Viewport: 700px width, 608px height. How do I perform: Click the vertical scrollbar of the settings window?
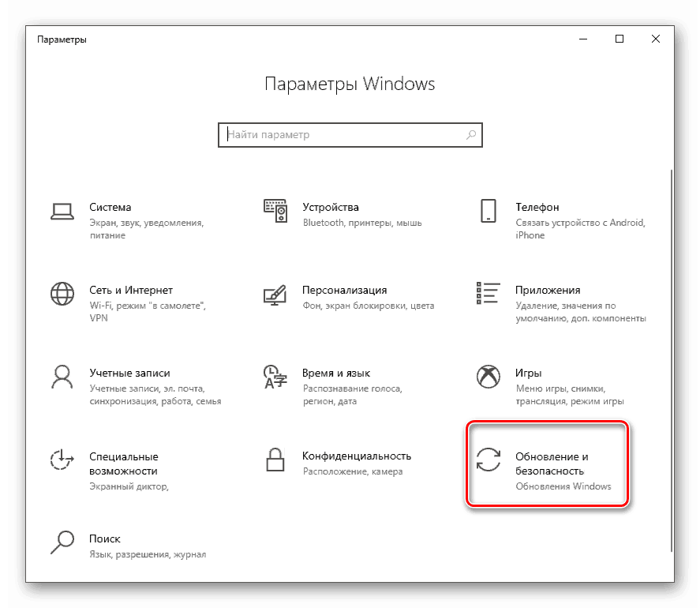[672, 360]
